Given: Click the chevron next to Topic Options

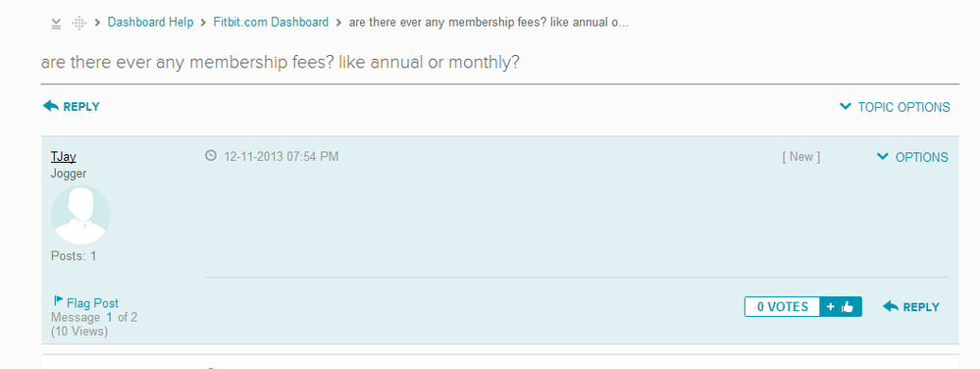Looking at the screenshot, I should point(846,106).
